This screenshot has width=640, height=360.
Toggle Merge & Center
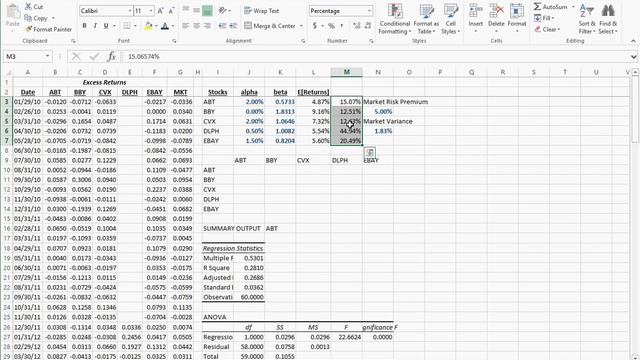pyautogui.click(x=270, y=26)
